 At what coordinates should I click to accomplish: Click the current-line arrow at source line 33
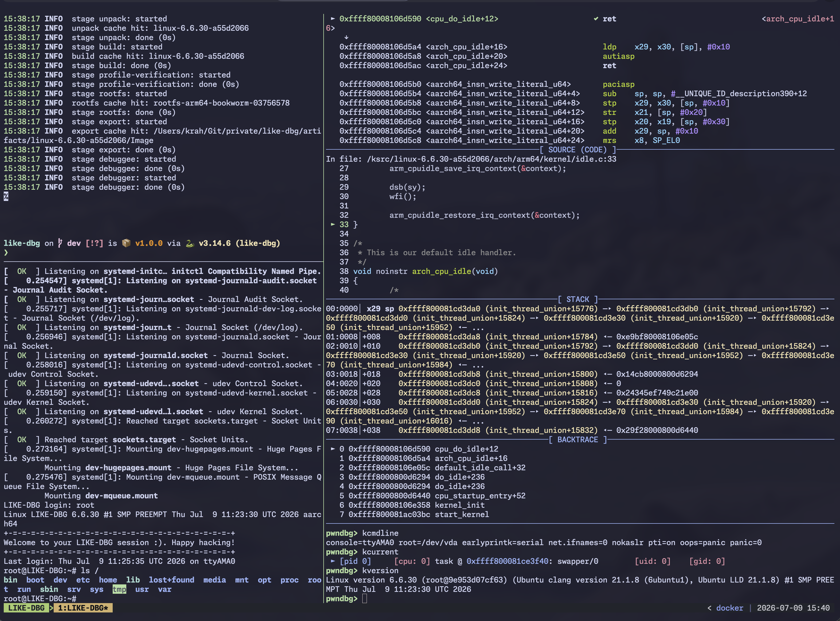(332, 224)
